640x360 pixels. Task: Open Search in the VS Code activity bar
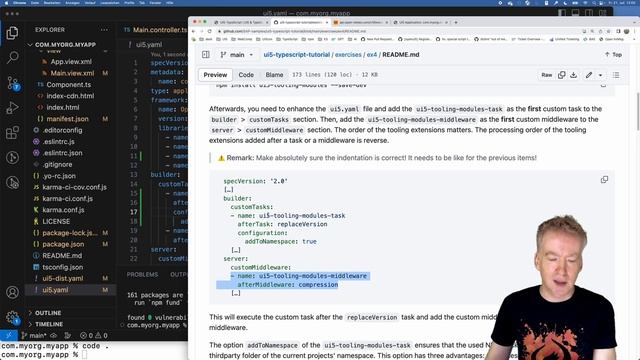(12, 58)
